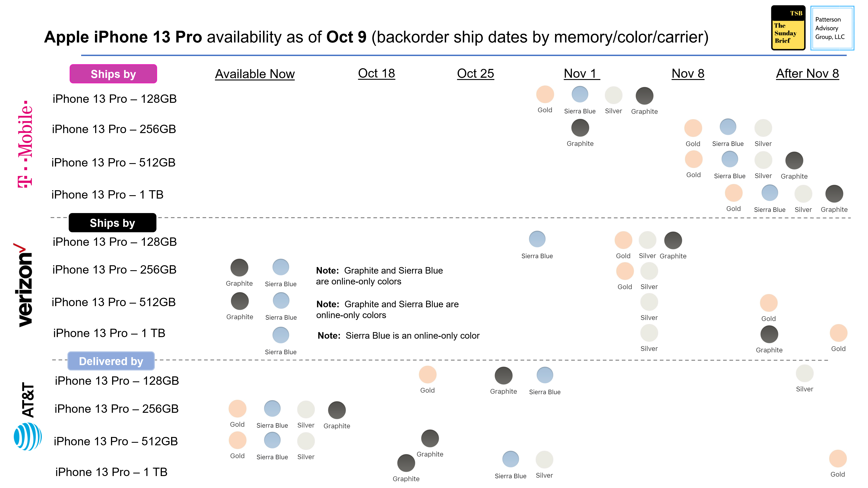Click the AT&T globe logo
The image size is (868, 488).
[x=28, y=436]
